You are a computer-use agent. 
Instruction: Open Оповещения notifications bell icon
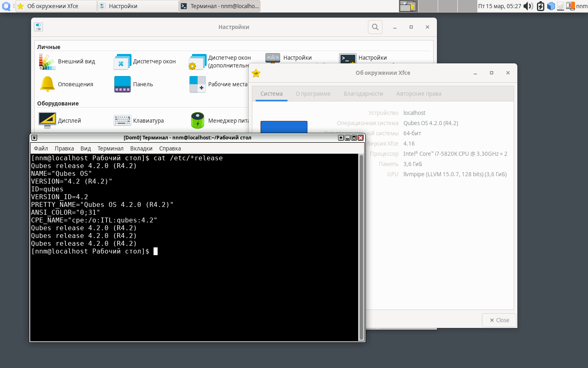[47, 84]
